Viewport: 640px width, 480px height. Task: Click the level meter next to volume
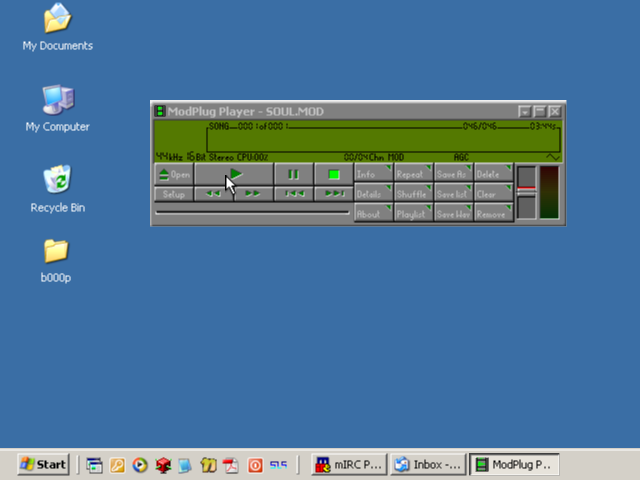[x=549, y=192]
